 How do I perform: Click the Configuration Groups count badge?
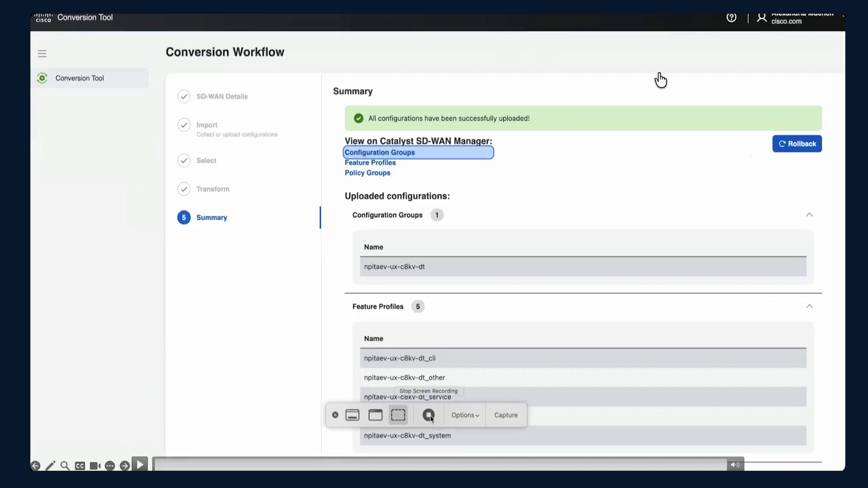pos(437,215)
